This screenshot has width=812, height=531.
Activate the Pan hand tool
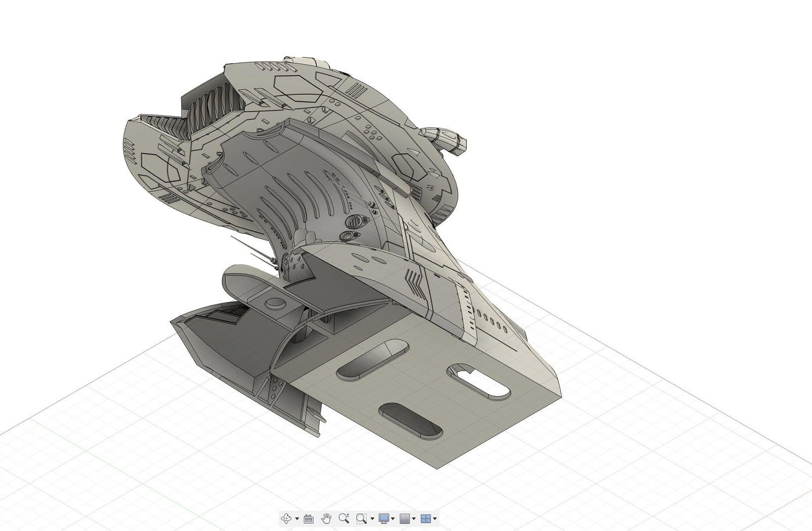pyautogui.click(x=326, y=518)
